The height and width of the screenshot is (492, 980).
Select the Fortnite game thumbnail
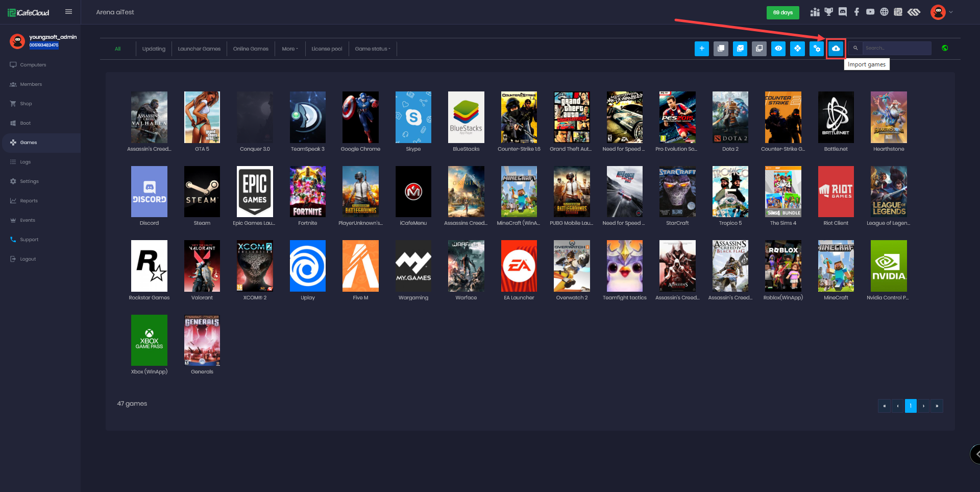coord(308,192)
